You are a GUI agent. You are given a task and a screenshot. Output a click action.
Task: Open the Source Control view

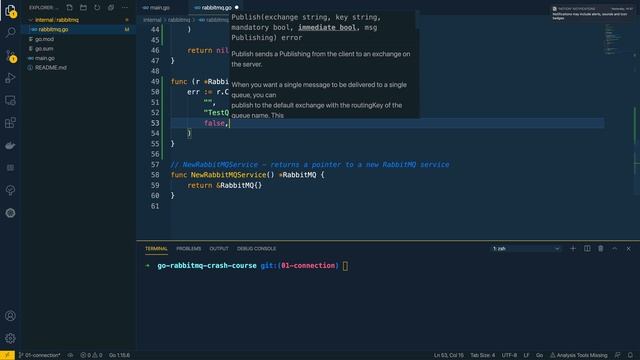(x=10, y=55)
